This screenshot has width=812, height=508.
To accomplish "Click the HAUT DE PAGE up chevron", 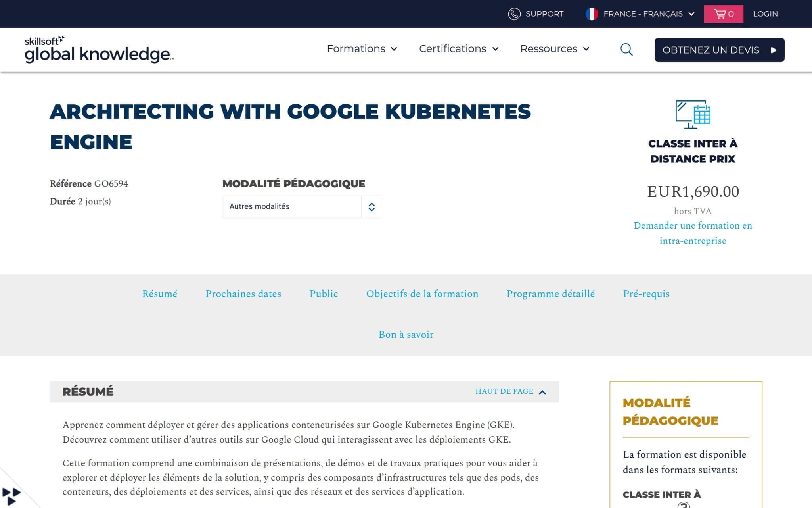I will (x=542, y=392).
